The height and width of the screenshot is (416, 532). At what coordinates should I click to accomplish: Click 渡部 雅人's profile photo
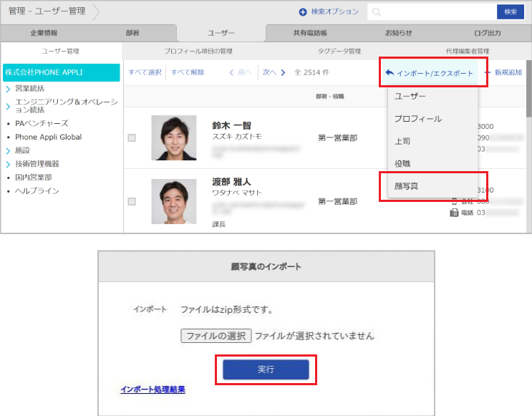point(174,201)
